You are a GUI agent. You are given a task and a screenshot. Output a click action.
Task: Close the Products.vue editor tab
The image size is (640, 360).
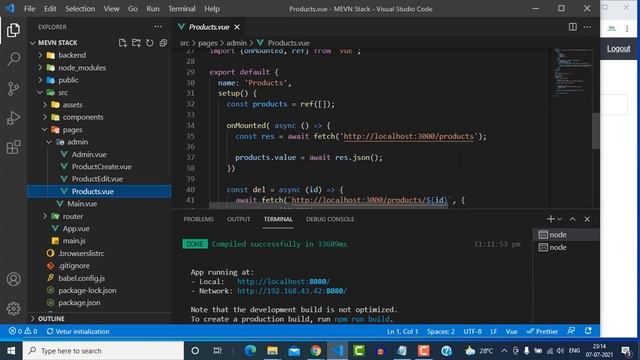click(x=237, y=27)
